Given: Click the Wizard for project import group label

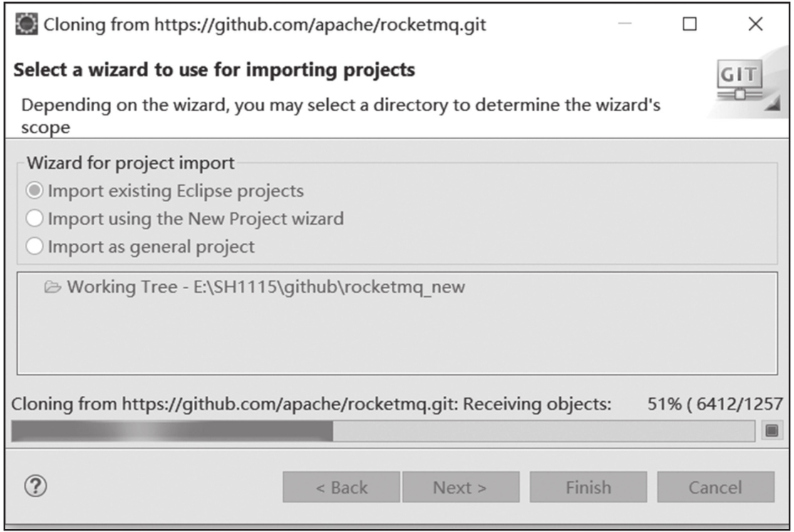Looking at the screenshot, I should (x=130, y=163).
